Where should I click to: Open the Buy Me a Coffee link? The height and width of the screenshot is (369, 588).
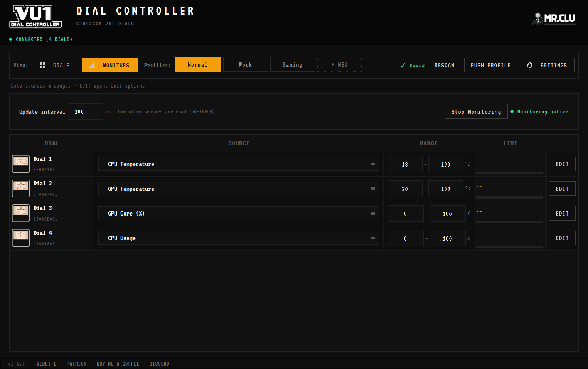[118, 364]
